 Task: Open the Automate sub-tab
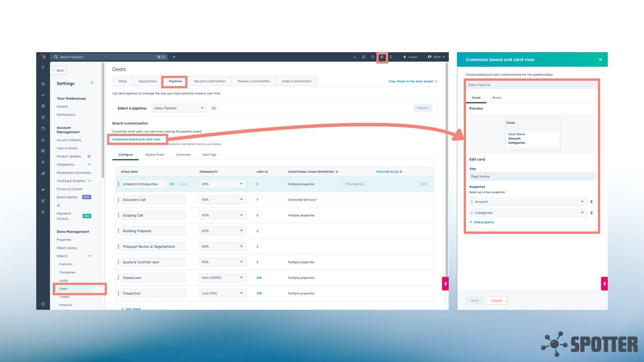(183, 155)
